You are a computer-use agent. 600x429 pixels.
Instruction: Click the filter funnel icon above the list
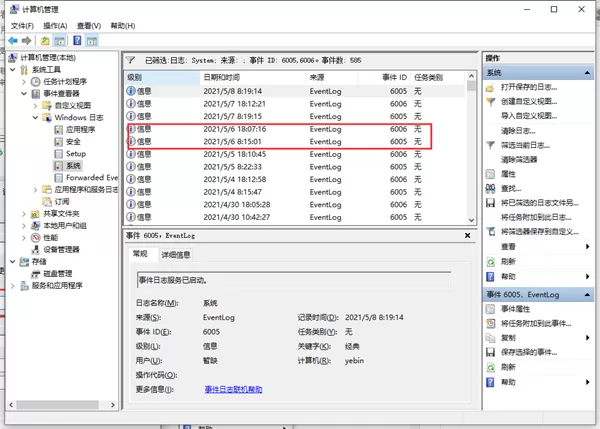(130, 60)
